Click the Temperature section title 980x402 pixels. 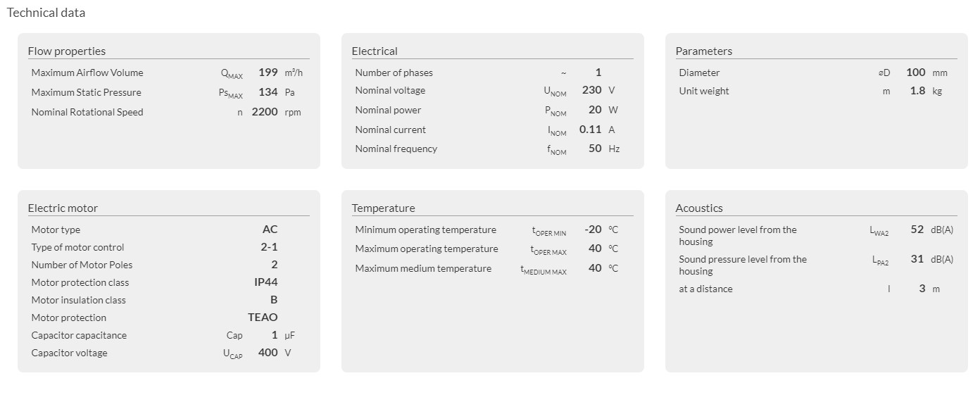384,208
